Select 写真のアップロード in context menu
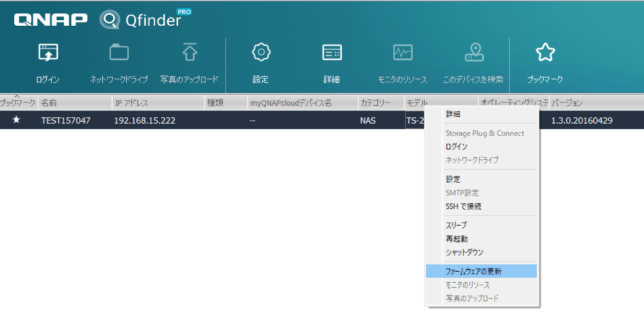 [482, 298]
